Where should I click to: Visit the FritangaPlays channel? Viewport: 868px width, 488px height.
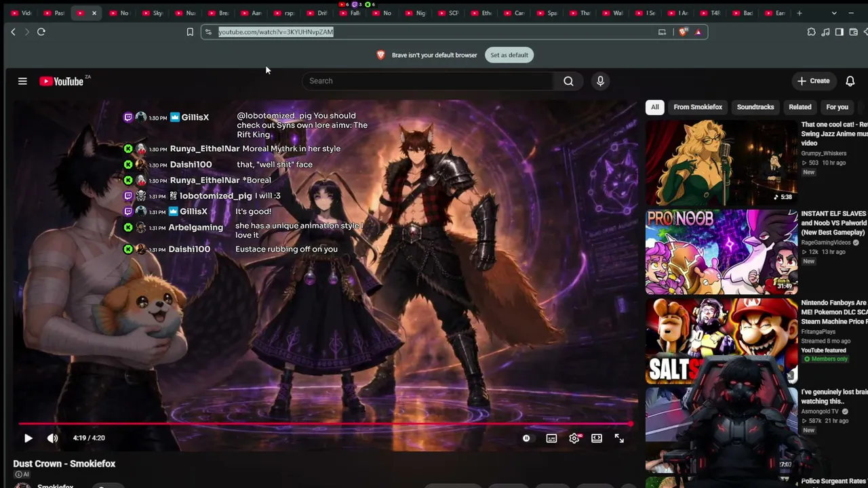(x=819, y=332)
